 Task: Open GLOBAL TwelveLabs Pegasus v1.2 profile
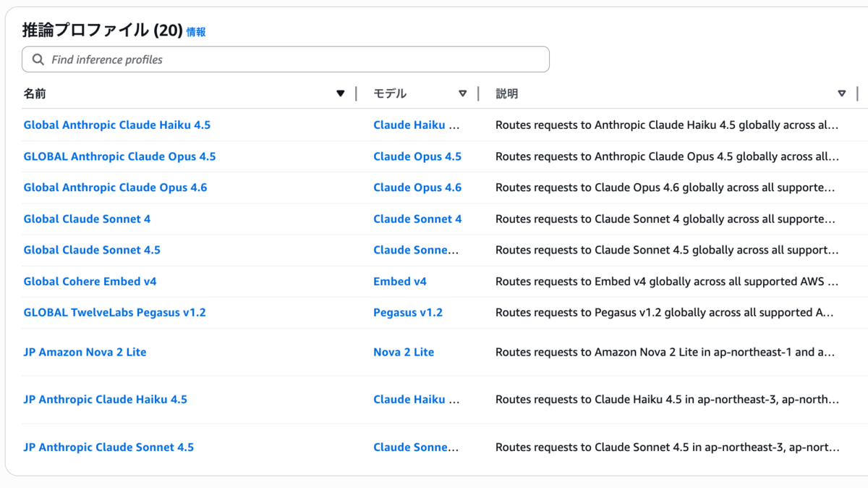[114, 312]
